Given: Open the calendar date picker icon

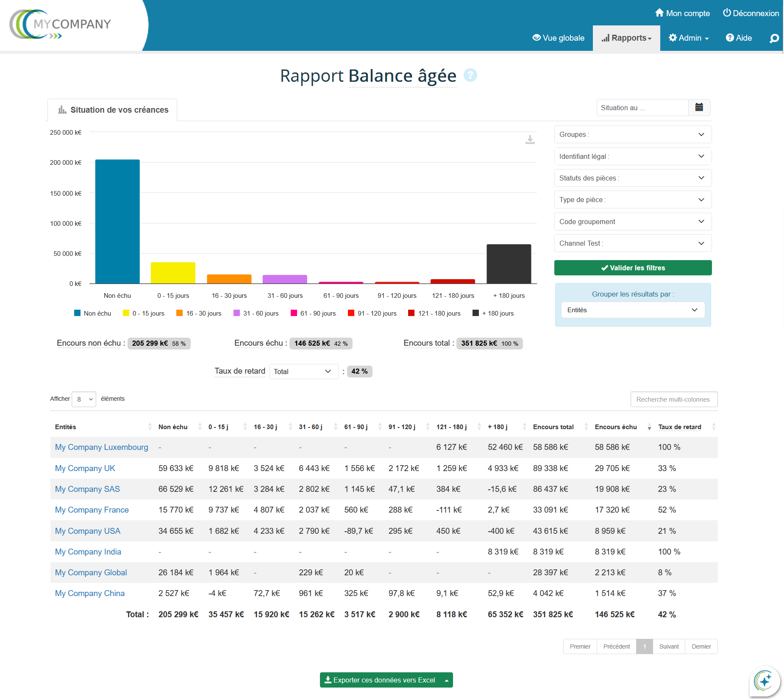Looking at the screenshot, I should 699,108.
